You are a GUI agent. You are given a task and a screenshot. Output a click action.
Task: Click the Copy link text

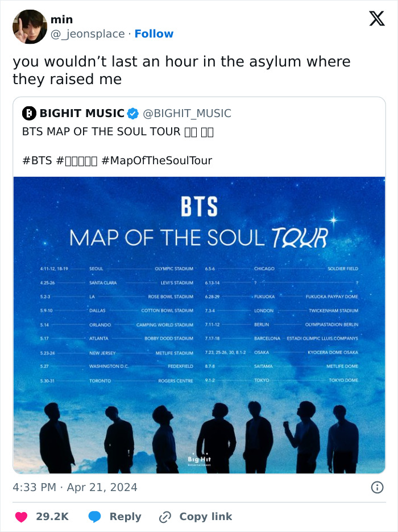[x=205, y=517]
